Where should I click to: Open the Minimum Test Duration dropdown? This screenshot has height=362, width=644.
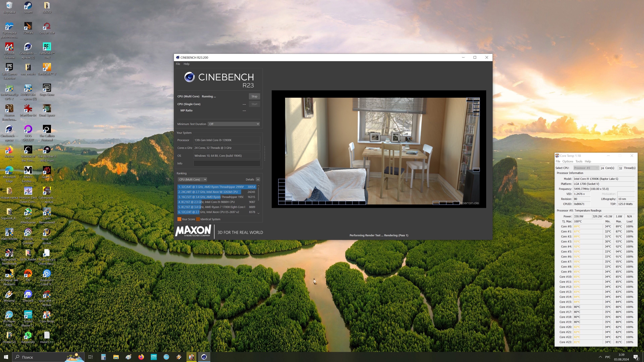pyautogui.click(x=233, y=124)
